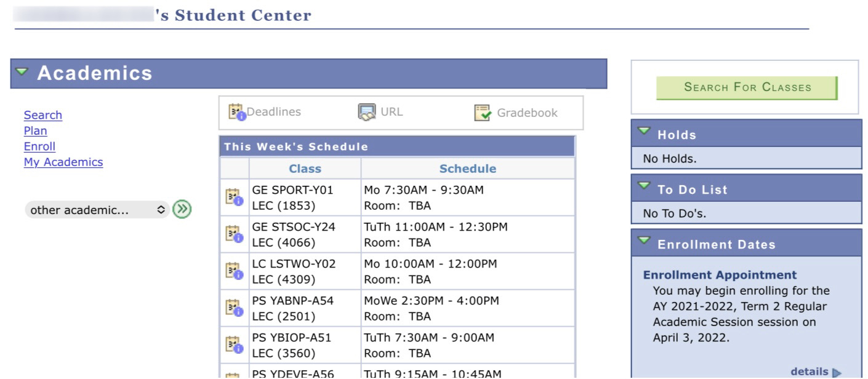Click the green go arrow button

(182, 210)
